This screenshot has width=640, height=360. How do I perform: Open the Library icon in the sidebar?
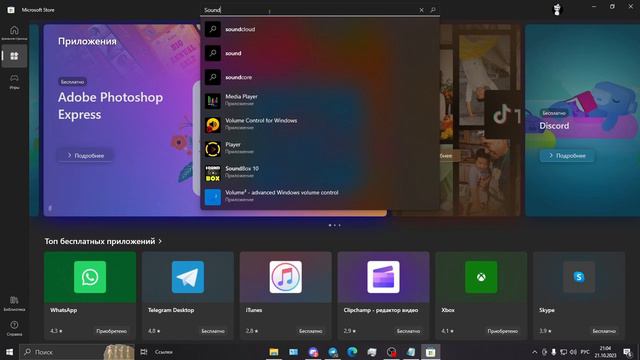pyautogui.click(x=14, y=304)
